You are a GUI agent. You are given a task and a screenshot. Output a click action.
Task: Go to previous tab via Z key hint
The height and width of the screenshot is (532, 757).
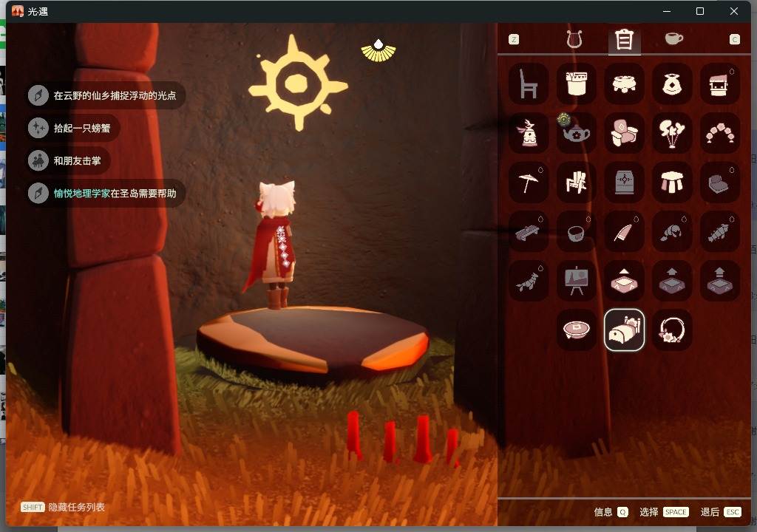tap(515, 40)
